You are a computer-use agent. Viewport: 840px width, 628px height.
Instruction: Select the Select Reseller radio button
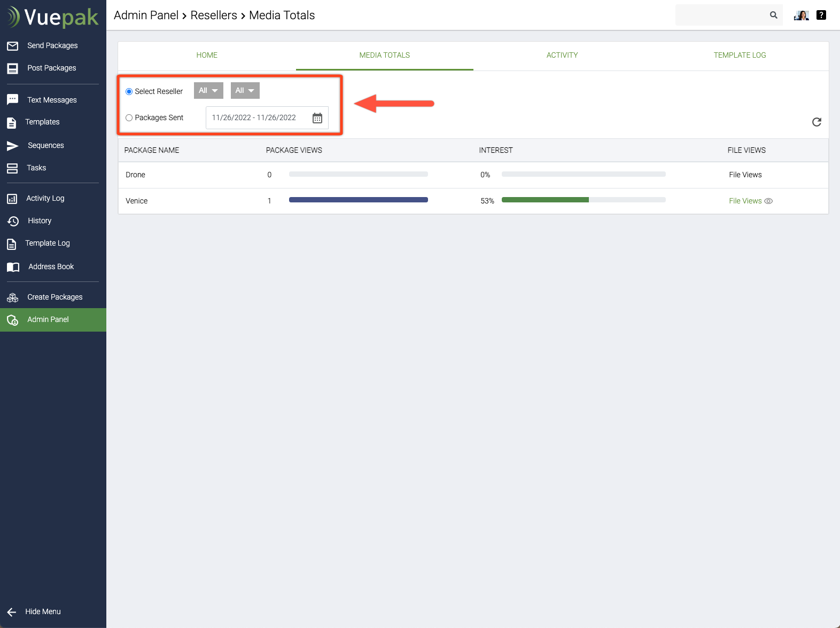coord(129,91)
